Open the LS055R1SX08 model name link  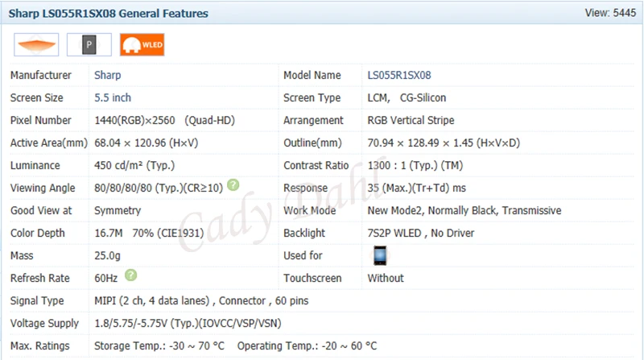(398, 75)
